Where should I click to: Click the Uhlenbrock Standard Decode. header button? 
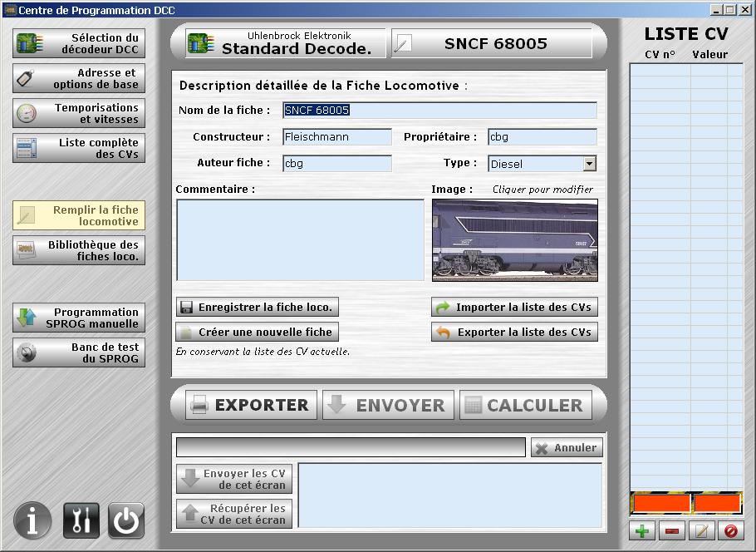pyautogui.click(x=286, y=43)
